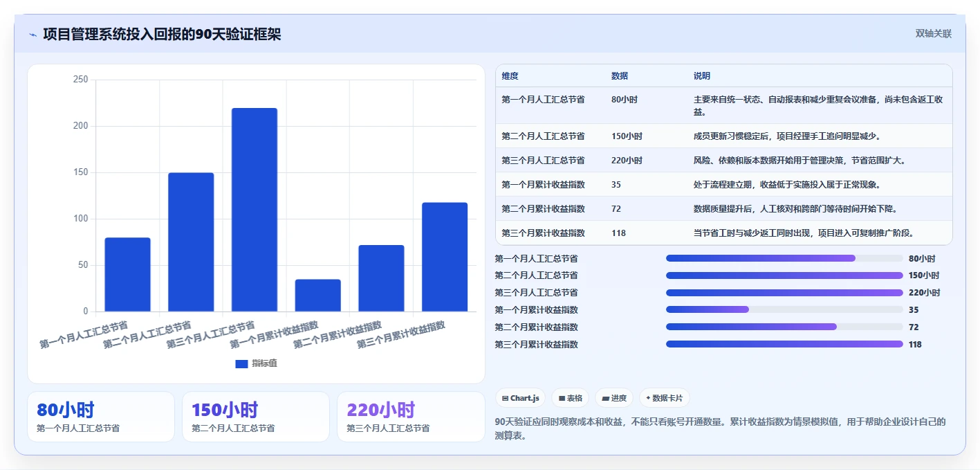Screen dimensions: 980x470
Task: Click the 220小时 cell in the table
Action: coord(627,161)
